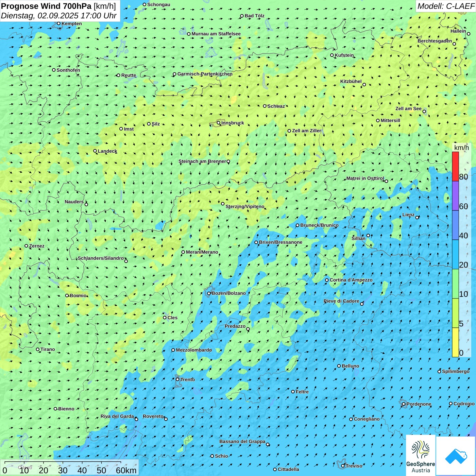This screenshot has height=476, width=476.
Task: Click the Meran/Merano label
Action: click(202, 252)
